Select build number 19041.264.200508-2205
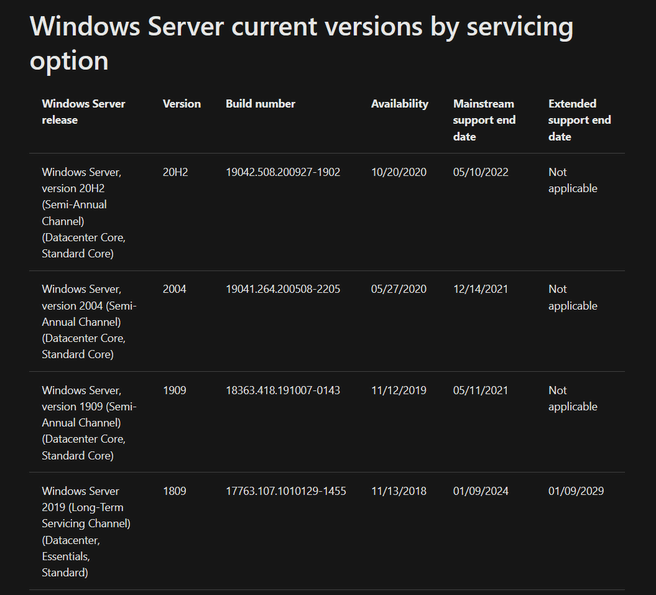Viewport: 656px width, 595px height. pyautogui.click(x=283, y=289)
